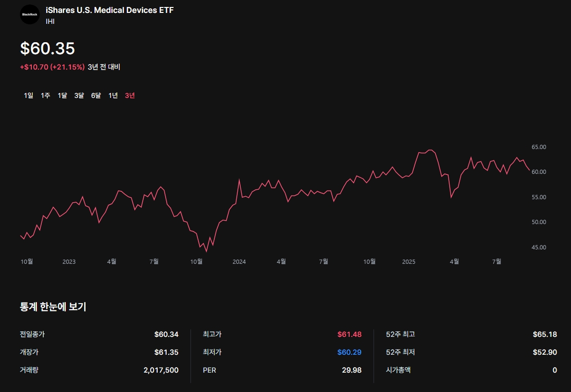571x392 pixels.
Task: Click the 3년 전 대비 label
Action: (x=104, y=67)
